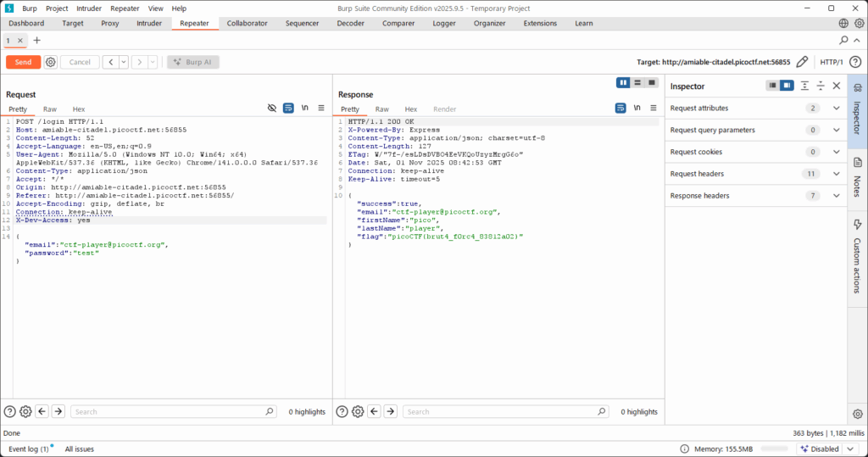Switch to side-by-side split layout

point(624,82)
